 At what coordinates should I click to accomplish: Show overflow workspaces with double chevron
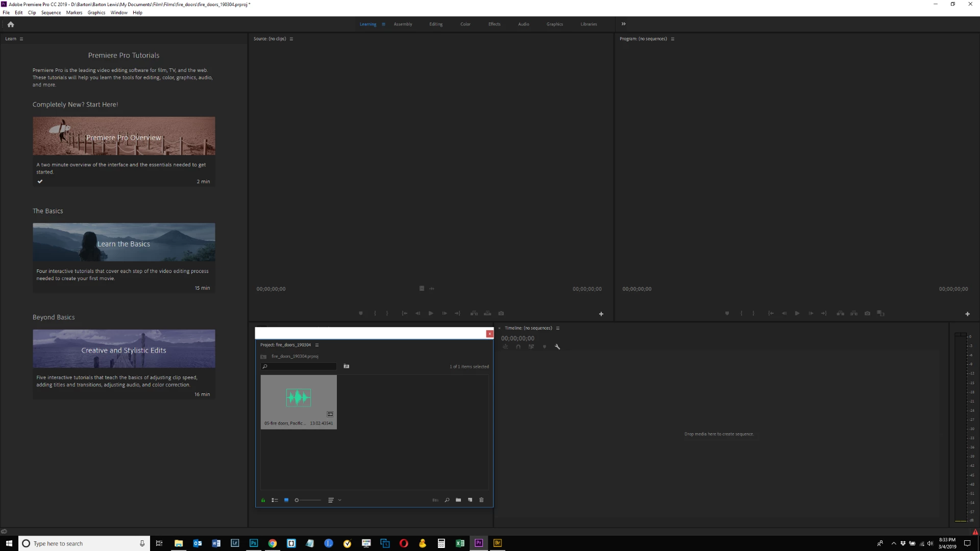(623, 24)
